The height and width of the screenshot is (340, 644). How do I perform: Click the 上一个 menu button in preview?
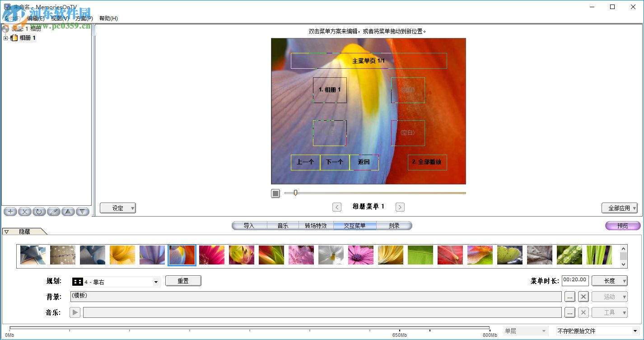pyautogui.click(x=305, y=162)
